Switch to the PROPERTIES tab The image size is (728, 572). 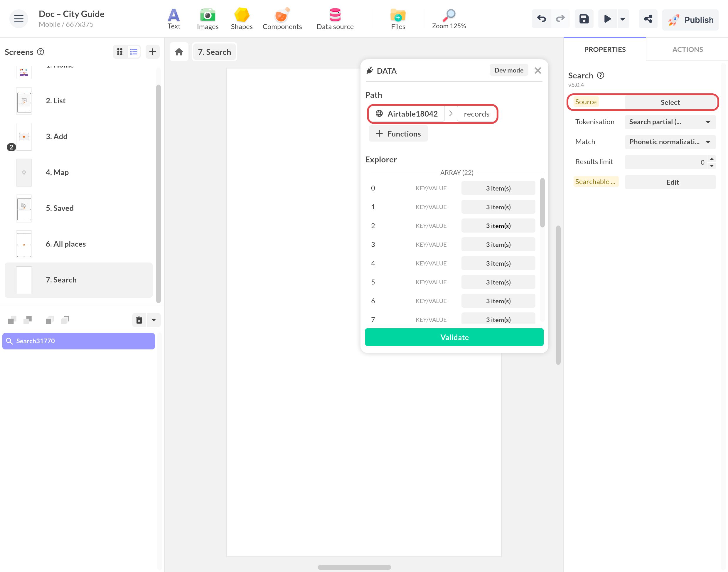604,50
